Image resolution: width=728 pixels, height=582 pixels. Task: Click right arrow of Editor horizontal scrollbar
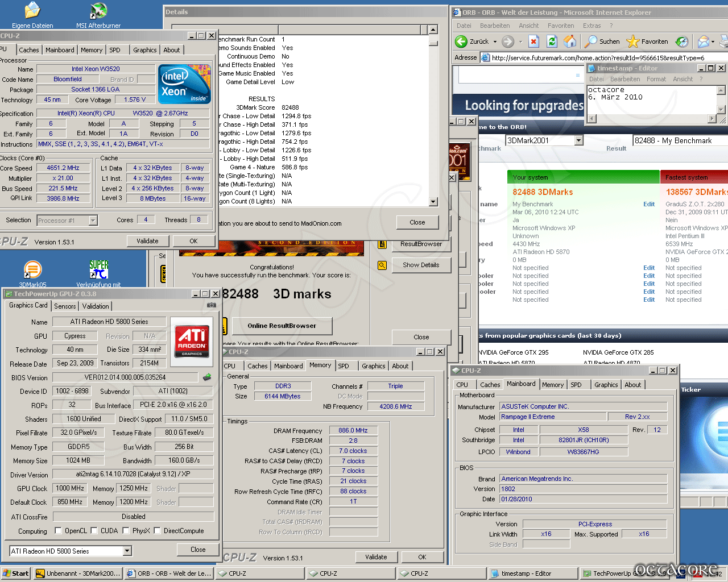click(x=712, y=119)
